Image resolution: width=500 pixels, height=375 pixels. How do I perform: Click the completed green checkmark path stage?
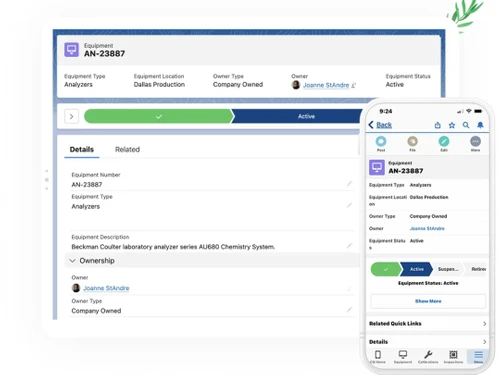pyautogui.click(x=159, y=116)
